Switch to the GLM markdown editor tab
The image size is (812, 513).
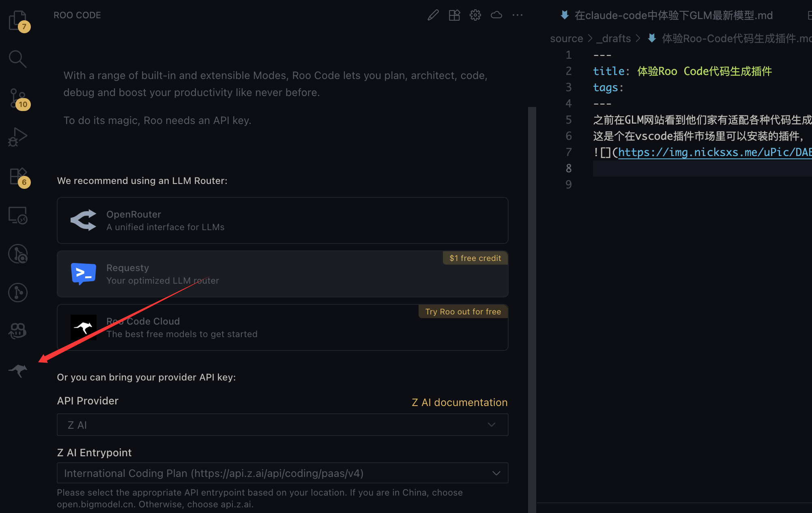673,15
